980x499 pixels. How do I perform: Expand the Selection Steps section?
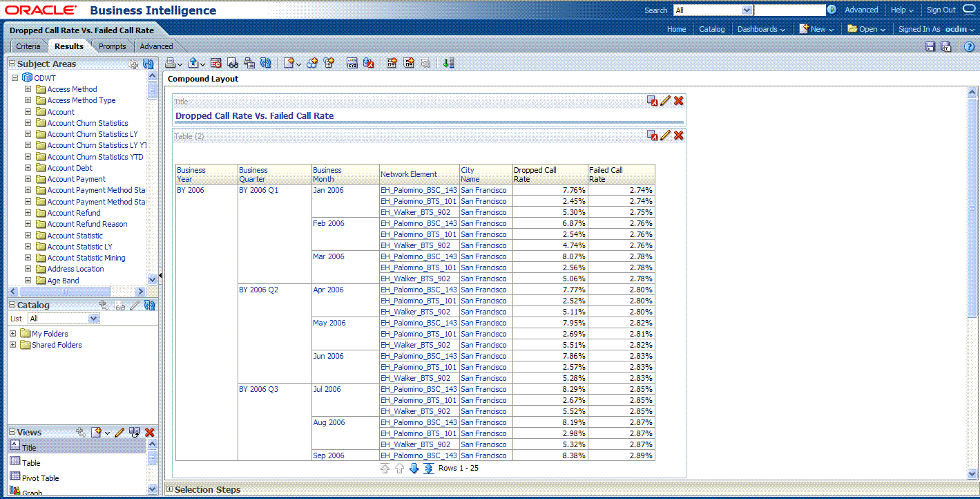(x=170, y=489)
